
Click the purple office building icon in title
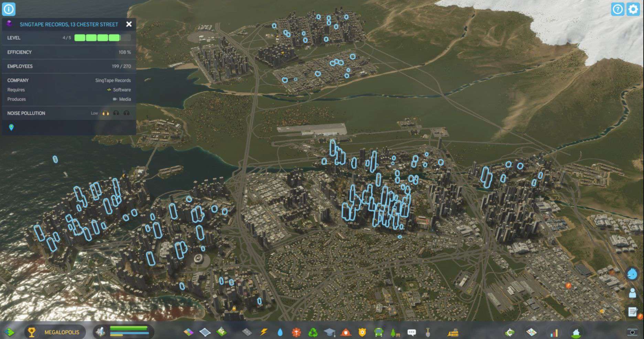click(x=10, y=24)
